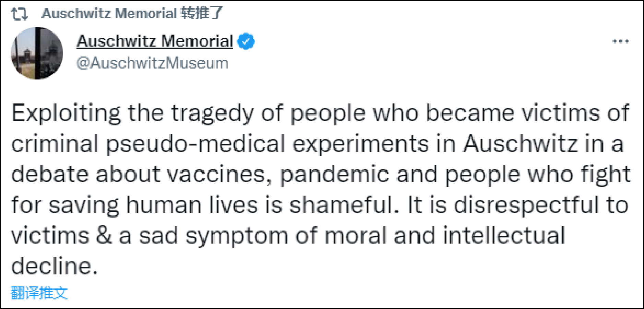644x309 pixels.
Task: Click the word "intellectual" in the tweet
Action: [503, 236]
